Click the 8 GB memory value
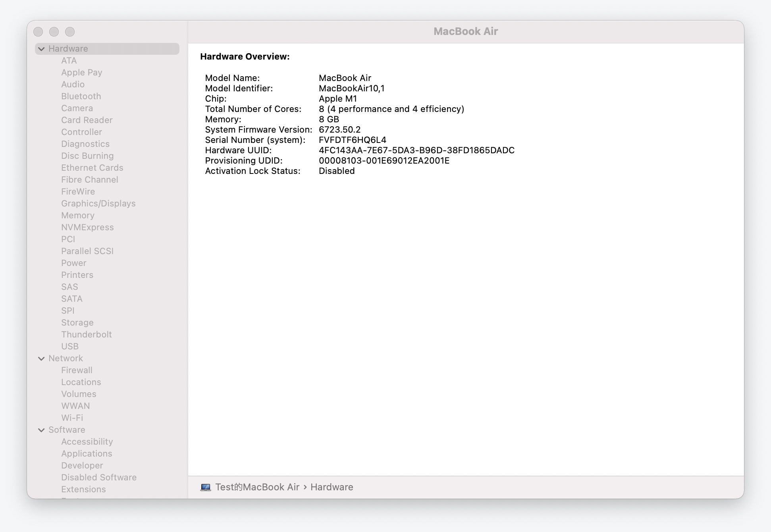771x532 pixels. click(329, 120)
